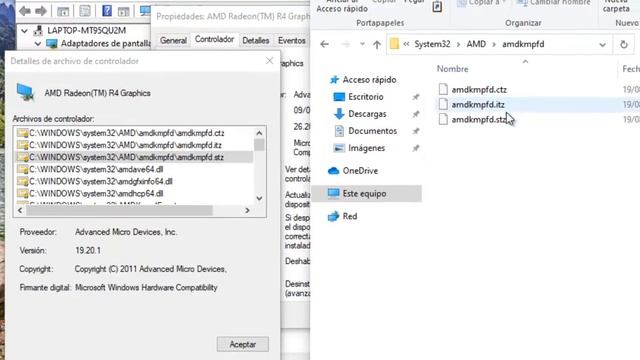Select amdkmpfd.itz file in Explorer
640x360 pixels.
(x=478, y=104)
